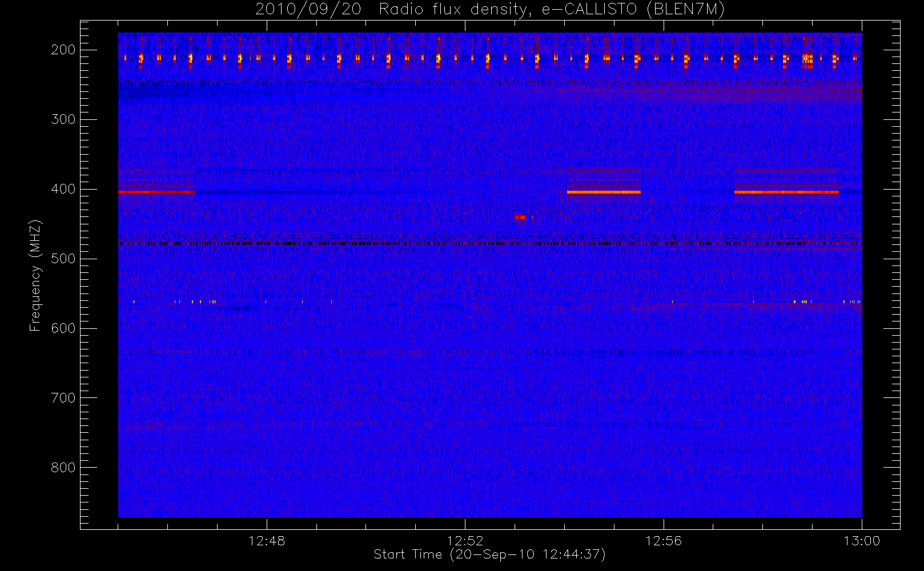This screenshot has width=924, height=571.
Task: Click the 13:00 time tick label
Action: pyautogui.click(x=862, y=541)
